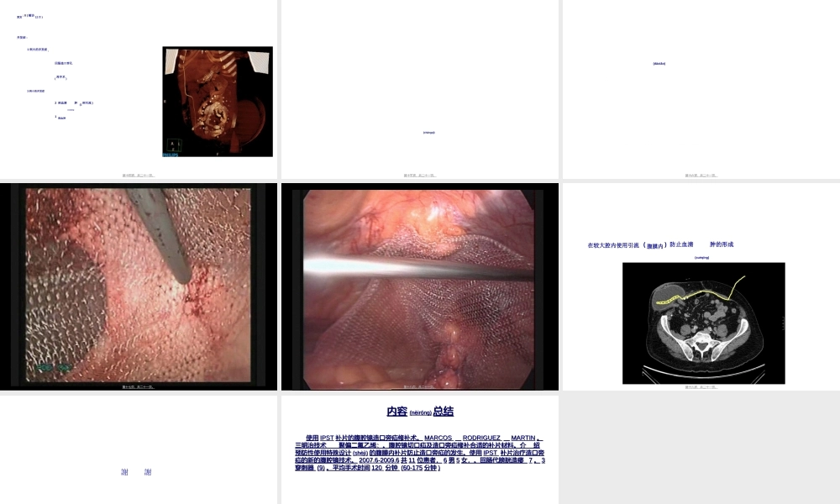This screenshot has width=840, height=504.
Task: Click the axial CT scan with yellow drain line
Action: (x=703, y=323)
